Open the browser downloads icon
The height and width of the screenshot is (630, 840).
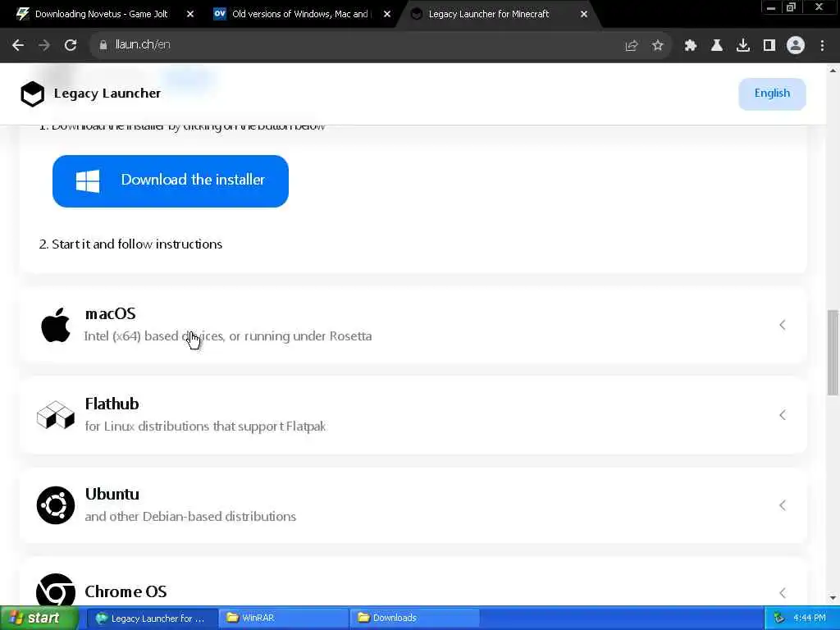pyautogui.click(x=742, y=46)
